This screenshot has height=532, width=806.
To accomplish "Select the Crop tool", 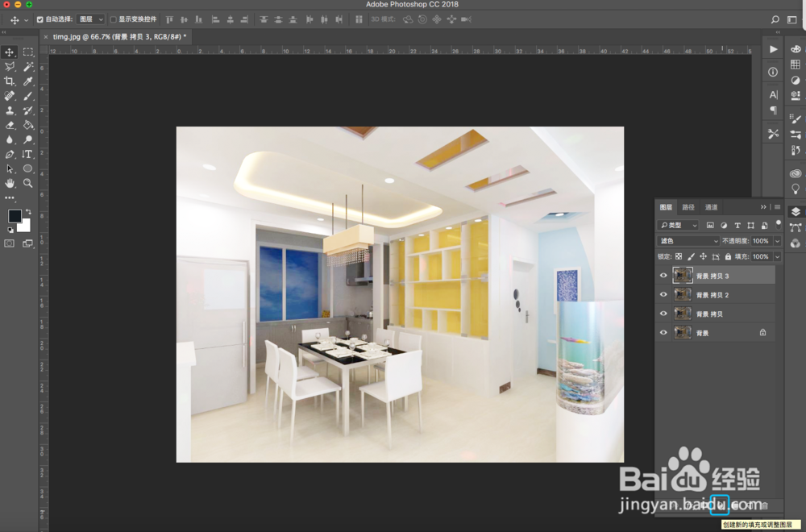I will (x=9, y=81).
